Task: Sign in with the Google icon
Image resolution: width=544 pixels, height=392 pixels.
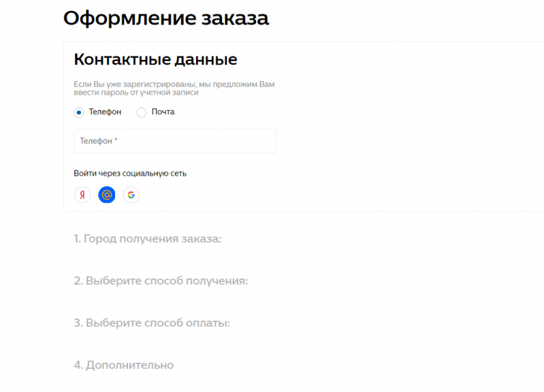Action: [131, 195]
